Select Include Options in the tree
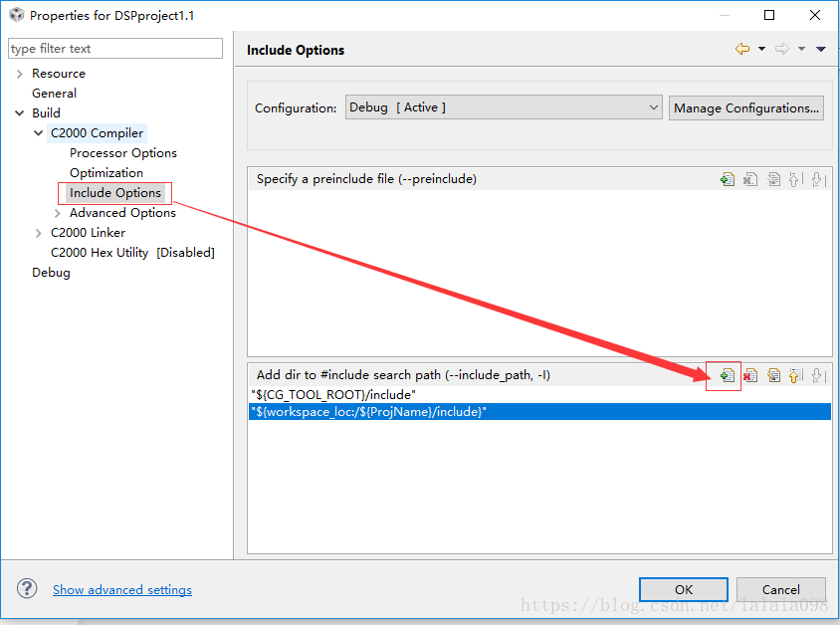Viewport: 840px width, 625px height. tap(115, 193)
